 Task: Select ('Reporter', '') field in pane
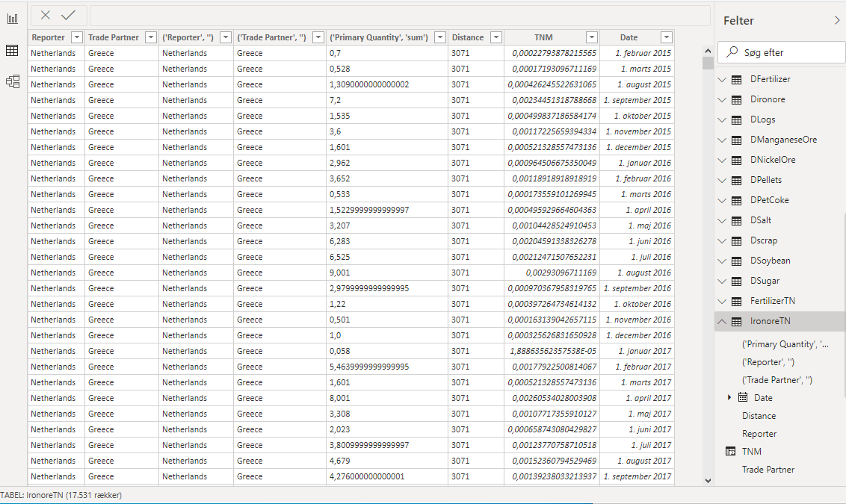(x=768, y=361)
